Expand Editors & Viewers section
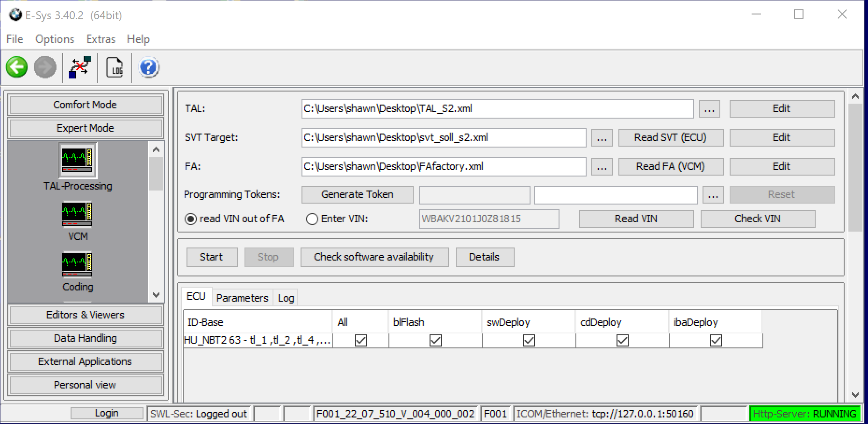The width and height of the screenshot is (868, 424). 86,315
